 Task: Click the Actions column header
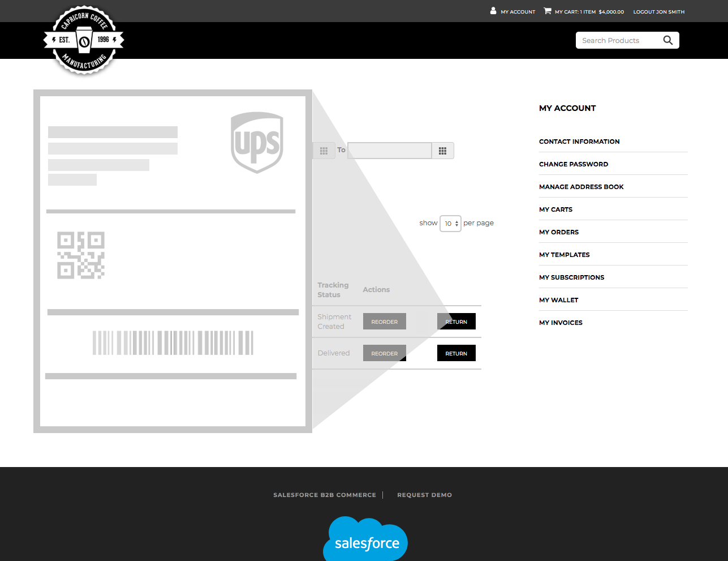click(x=376, y=290)
